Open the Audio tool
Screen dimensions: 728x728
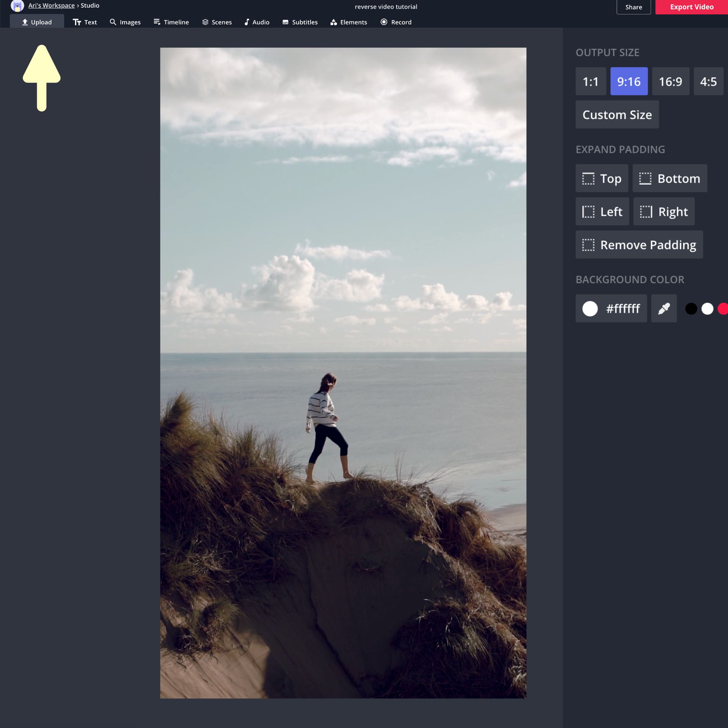point(257,22)
